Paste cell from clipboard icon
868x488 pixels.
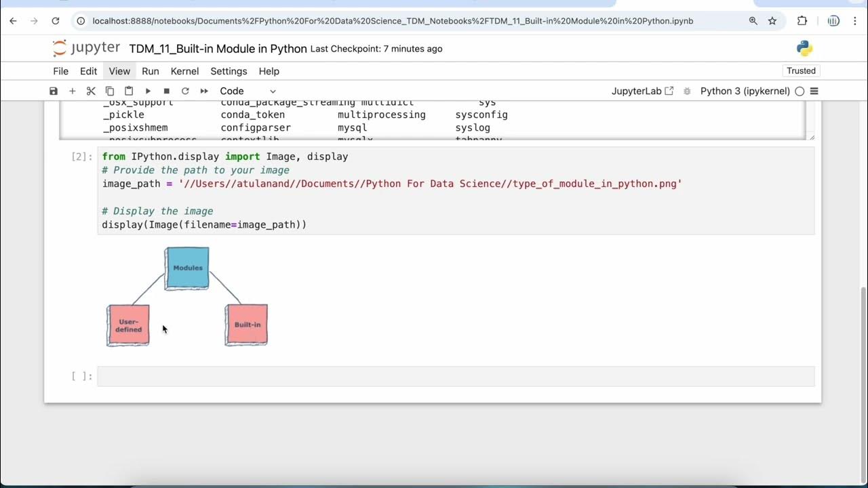tap(129, 91)
